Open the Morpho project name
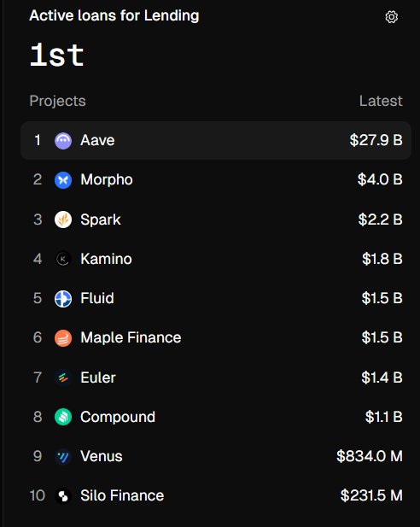This screenshot has height=527, width=420. point(107,180)
